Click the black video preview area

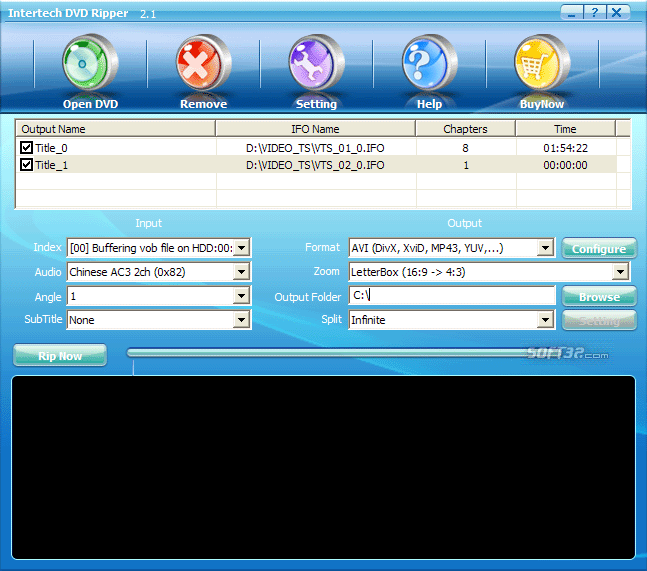pyautogui.click(x=324, y=467)
